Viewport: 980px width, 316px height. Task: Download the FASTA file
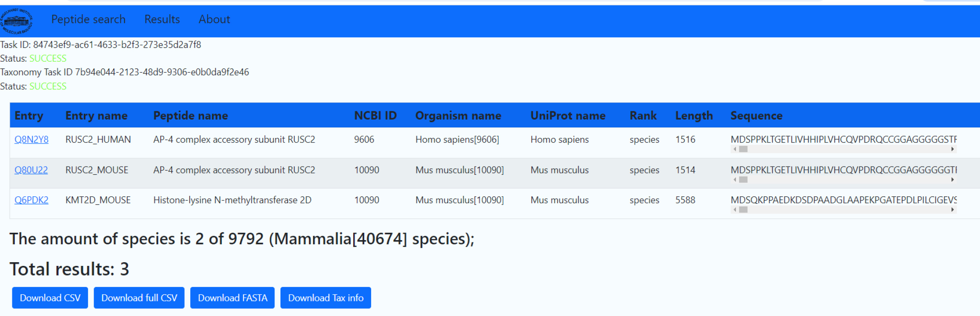click(x=233, y=298)
